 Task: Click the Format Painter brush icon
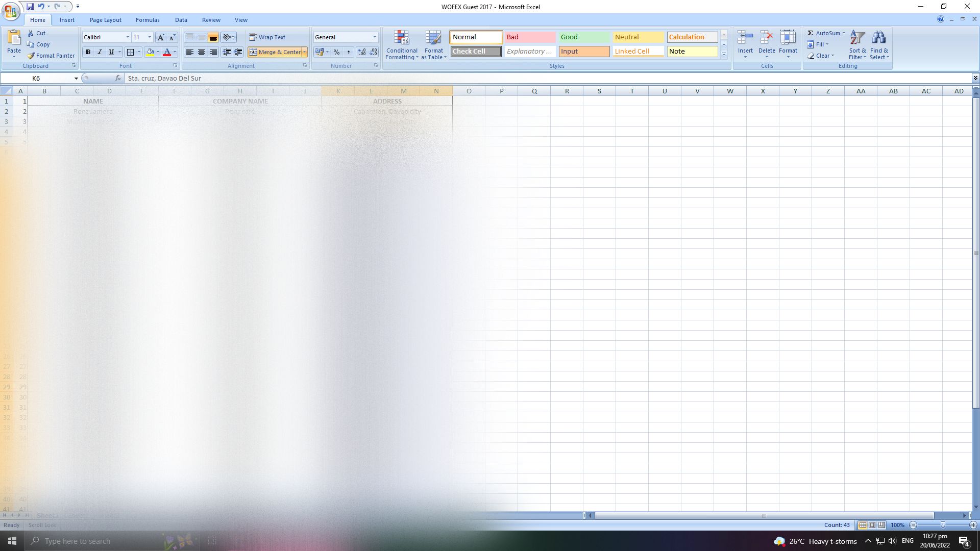(x=31, y=56)
